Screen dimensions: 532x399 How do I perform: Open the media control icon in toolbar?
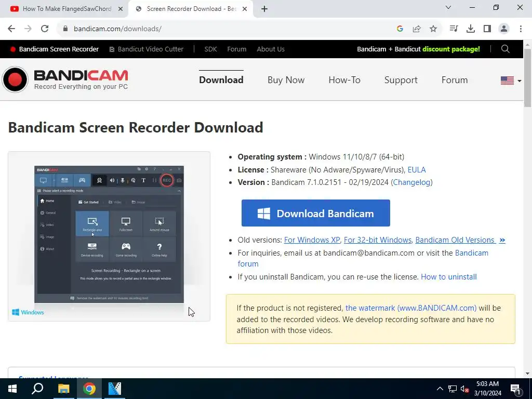coord(454,29)
